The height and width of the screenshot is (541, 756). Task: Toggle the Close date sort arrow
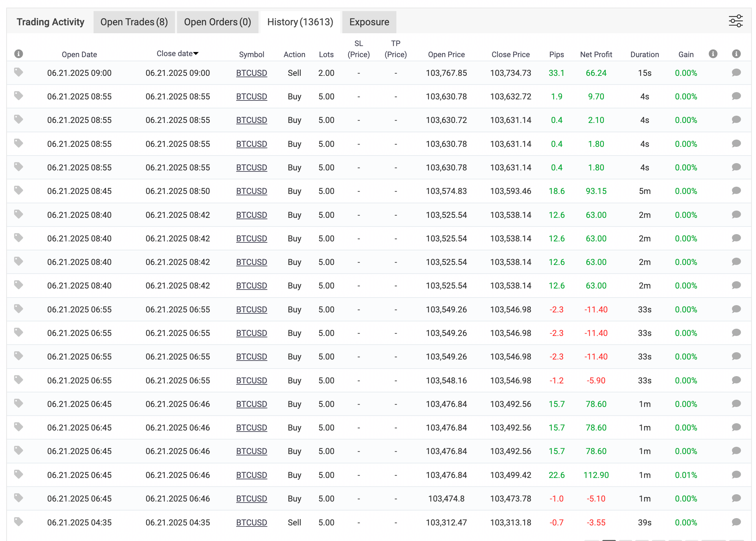196,54
